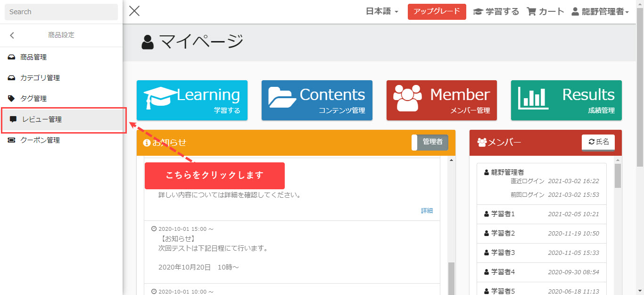Click the red アップグレード button

pyautogui.click(x=437, y=12)
